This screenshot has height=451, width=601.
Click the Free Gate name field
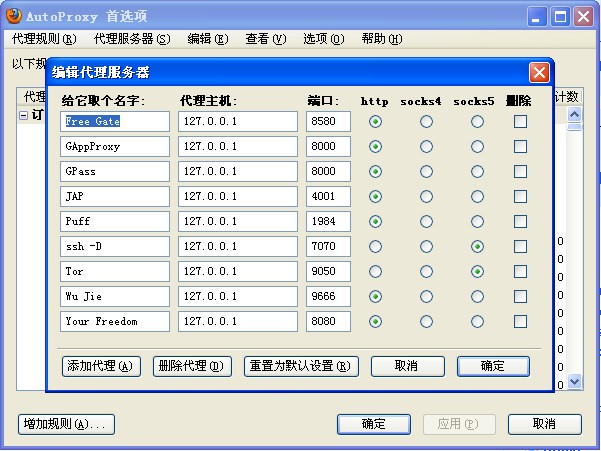coord(115,121)
